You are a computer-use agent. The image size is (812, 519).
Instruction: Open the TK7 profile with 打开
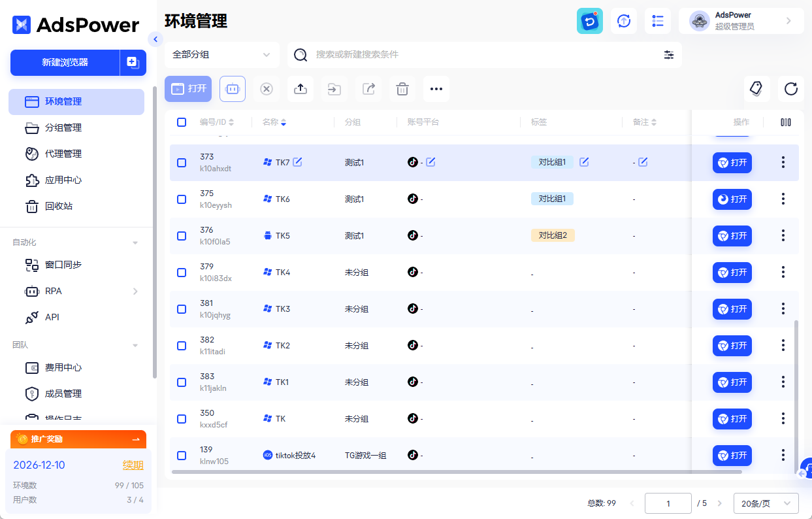click(x=732, y=162)
